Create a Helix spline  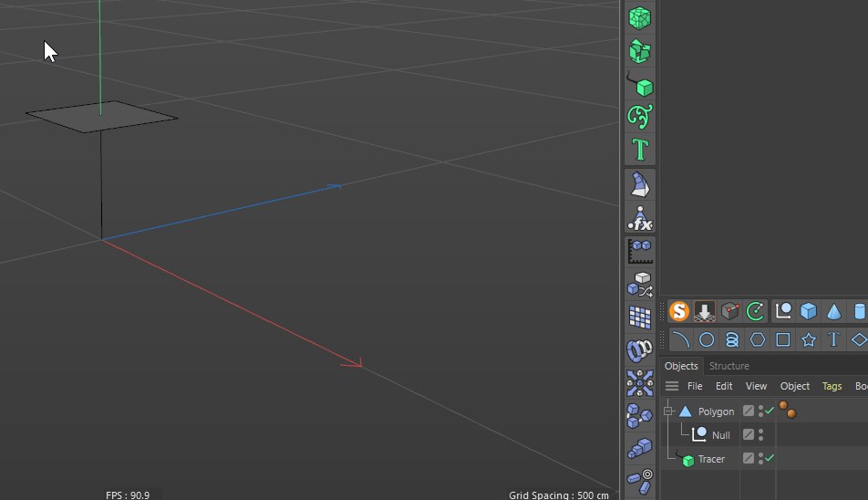point(732,339)
